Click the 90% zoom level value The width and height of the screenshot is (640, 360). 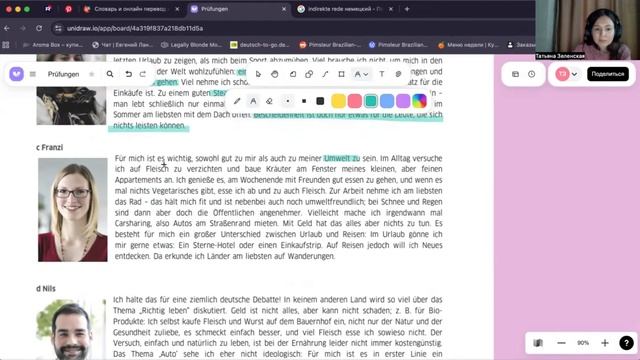pos(583,343)
